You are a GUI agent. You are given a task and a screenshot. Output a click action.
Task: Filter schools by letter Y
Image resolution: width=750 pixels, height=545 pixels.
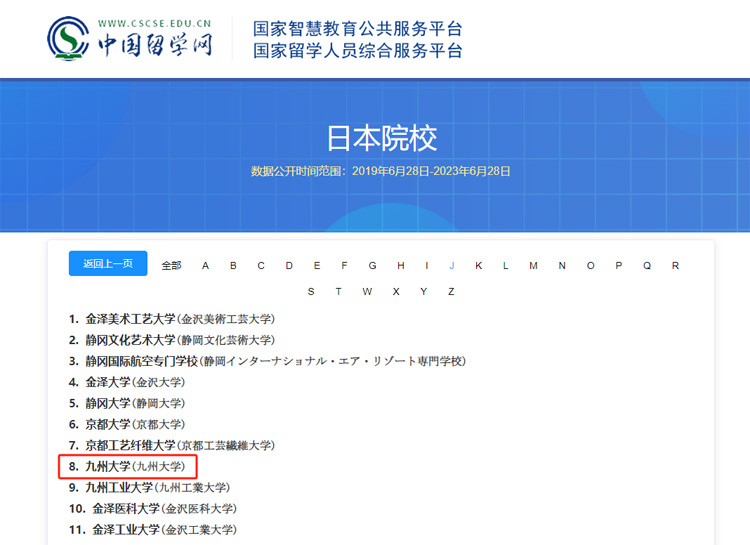(423, 291)
